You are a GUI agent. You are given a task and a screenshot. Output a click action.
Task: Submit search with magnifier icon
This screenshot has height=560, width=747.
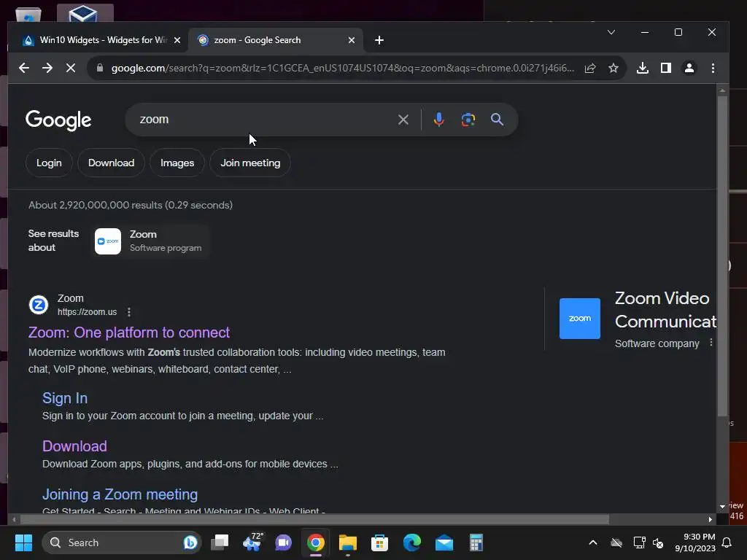497,120
